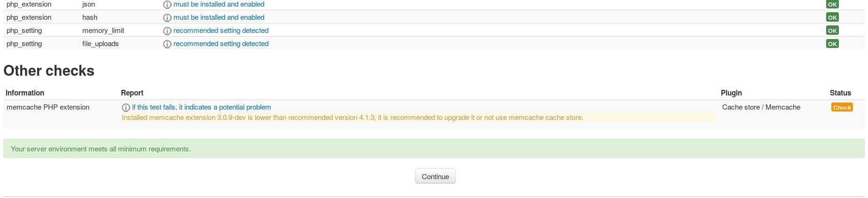The image size is (868, 198).
Task: Click the Cache store / Memcache plugin cell
Action: tap(761, 107)
